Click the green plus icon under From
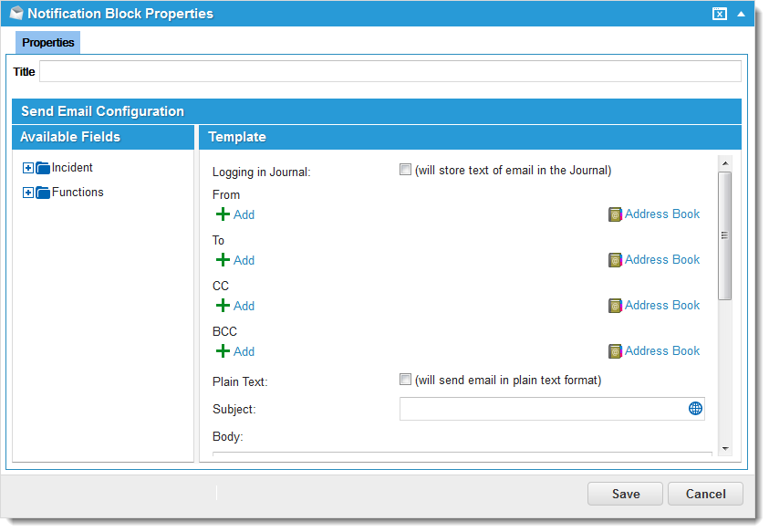 223,214
